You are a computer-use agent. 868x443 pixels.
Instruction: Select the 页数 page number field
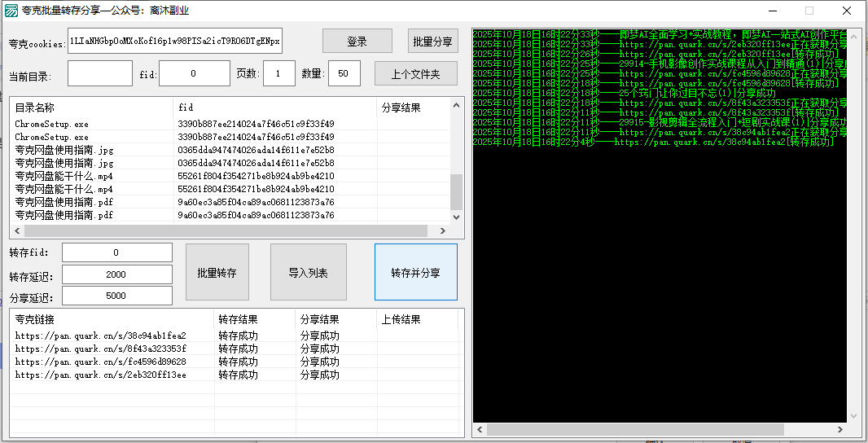[279, 74]
